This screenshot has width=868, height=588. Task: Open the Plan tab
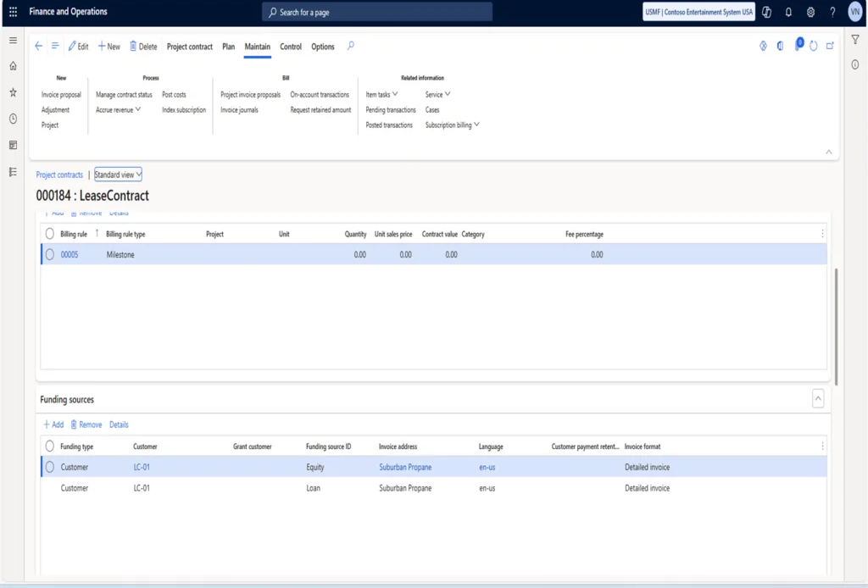229,47
